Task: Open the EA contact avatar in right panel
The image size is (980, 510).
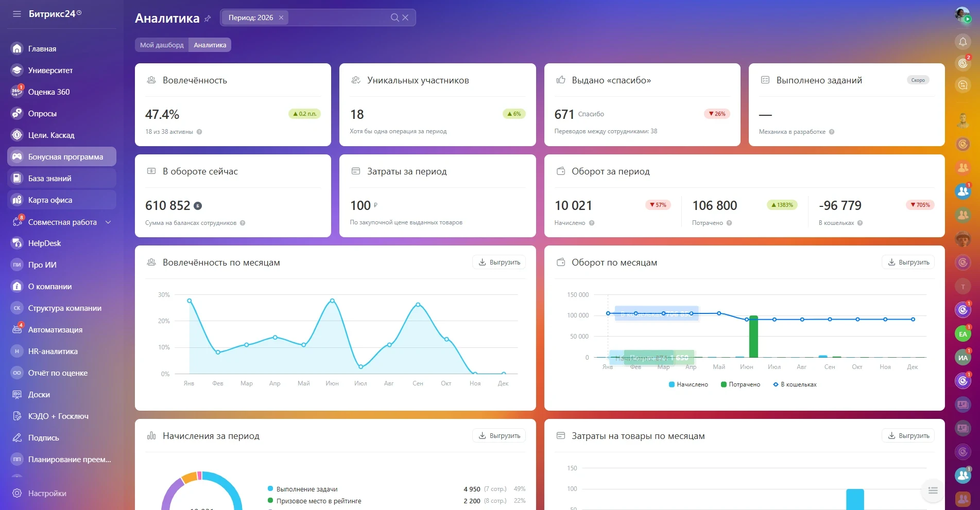Action: (x=962, y=334)
